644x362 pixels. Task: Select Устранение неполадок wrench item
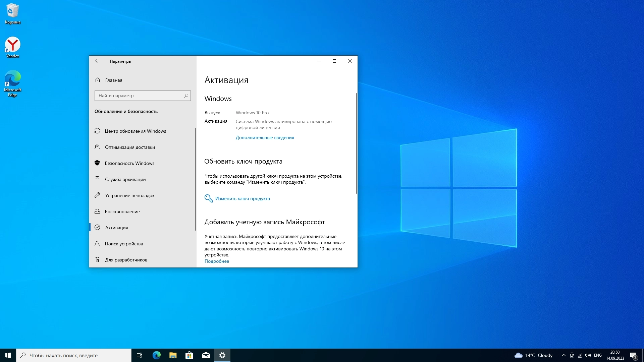click(x=129, y=195)
